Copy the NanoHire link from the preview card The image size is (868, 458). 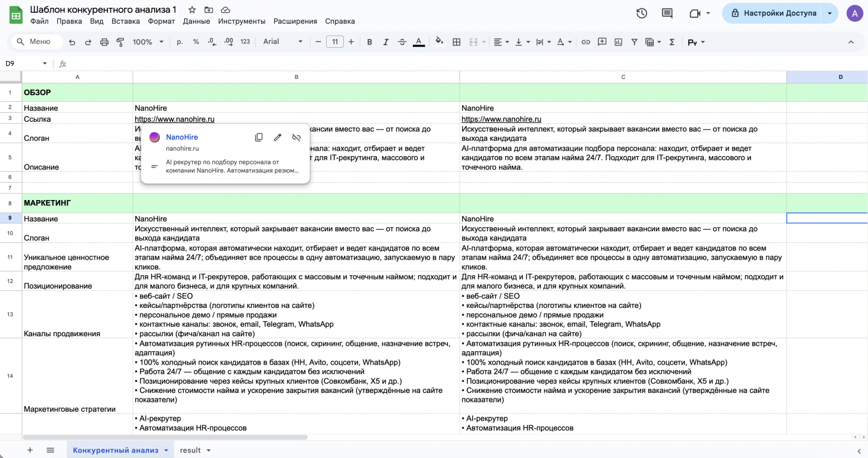pos(259,137)
